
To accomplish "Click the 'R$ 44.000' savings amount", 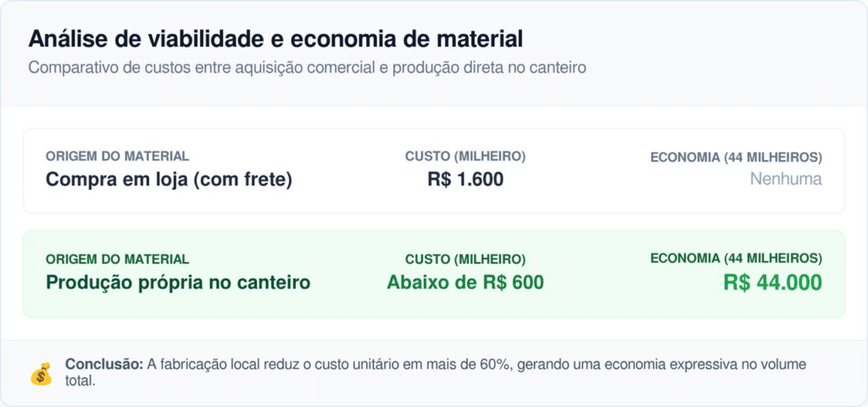I will click(772, 282).
